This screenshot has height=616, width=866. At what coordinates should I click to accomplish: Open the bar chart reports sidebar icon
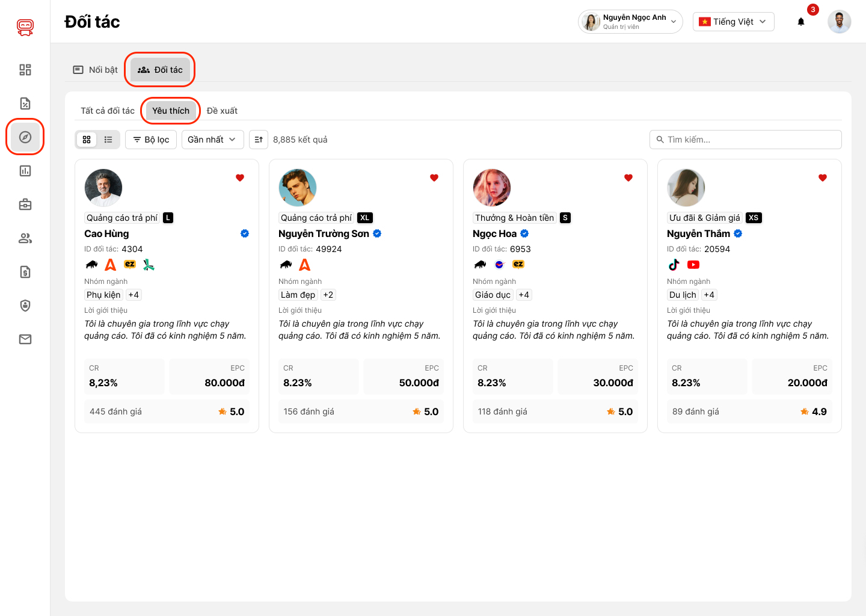25,171
